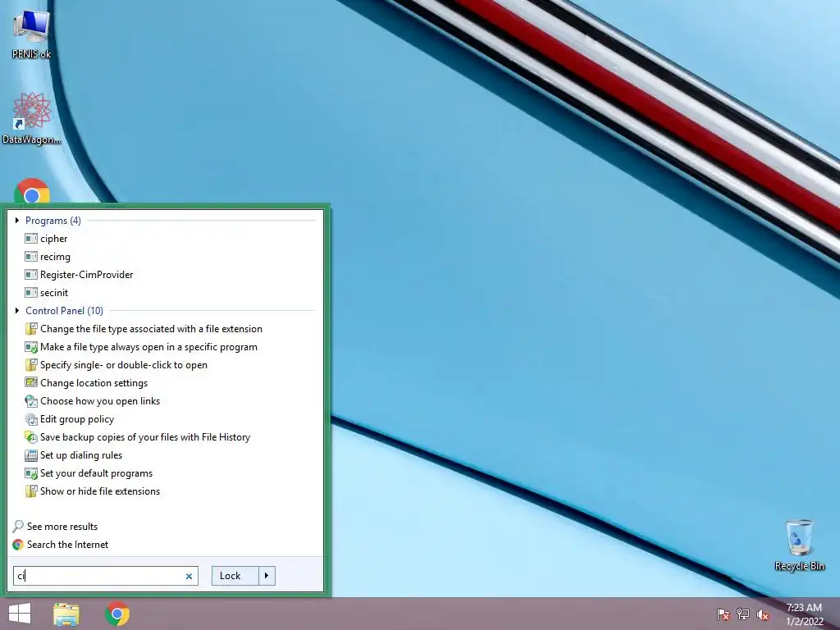
Task: Click Search the Internet
Action: pos(61,545)
